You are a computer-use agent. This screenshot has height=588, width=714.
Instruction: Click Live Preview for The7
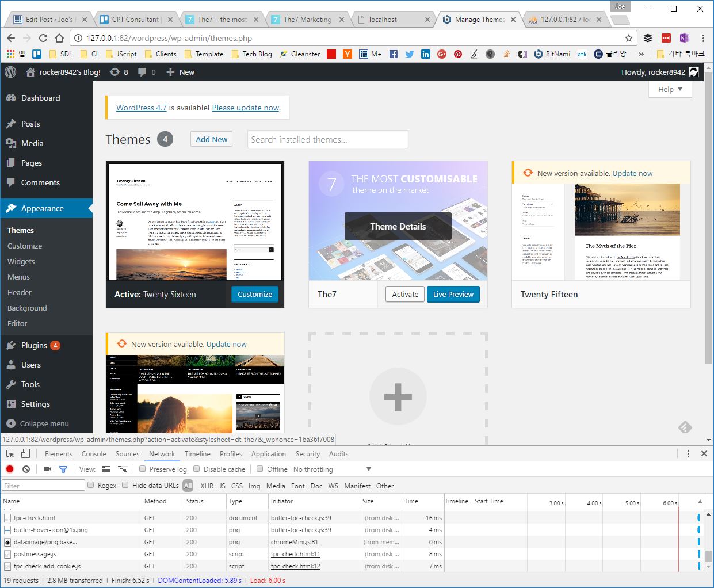point(453,294)
